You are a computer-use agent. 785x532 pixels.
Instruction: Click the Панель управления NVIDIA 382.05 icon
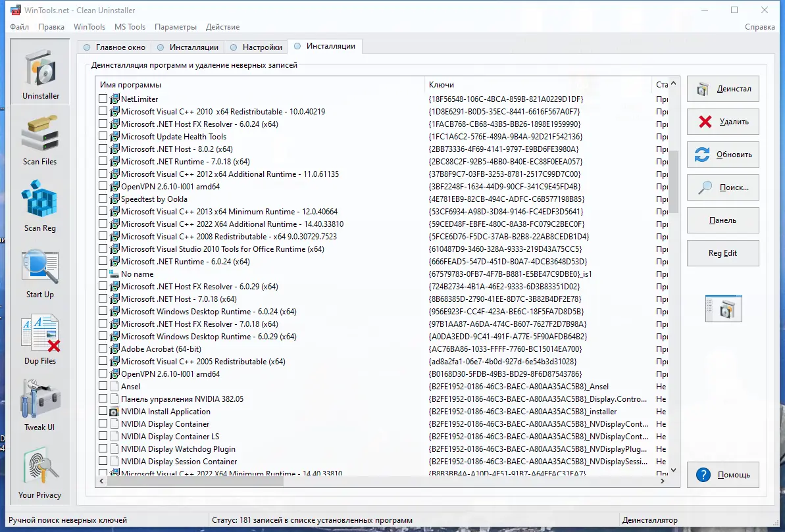pyautogui.click(x=114, y=399)
